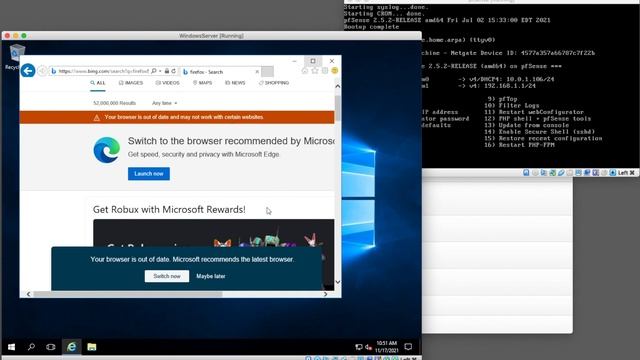This screenshot has height=360, width=640.
Task: Go back with the blue back arrow
Action: coord(28,71)
